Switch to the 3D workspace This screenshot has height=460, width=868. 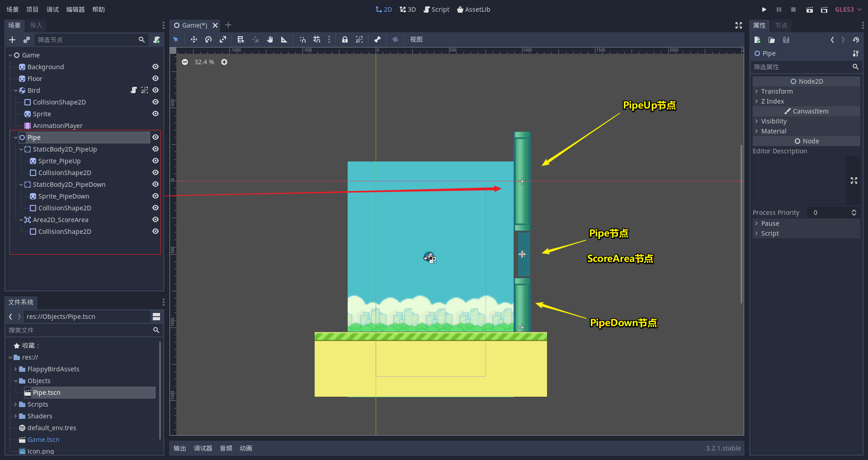click(x=408, y=9)
